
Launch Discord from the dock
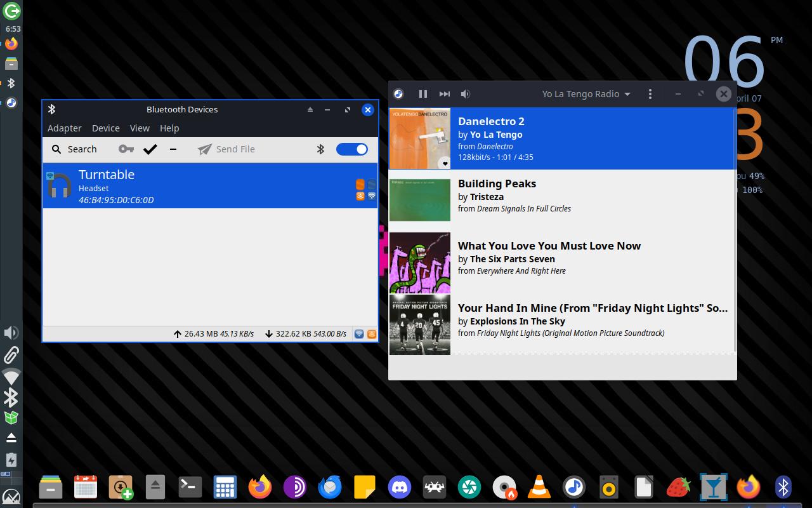400,487
